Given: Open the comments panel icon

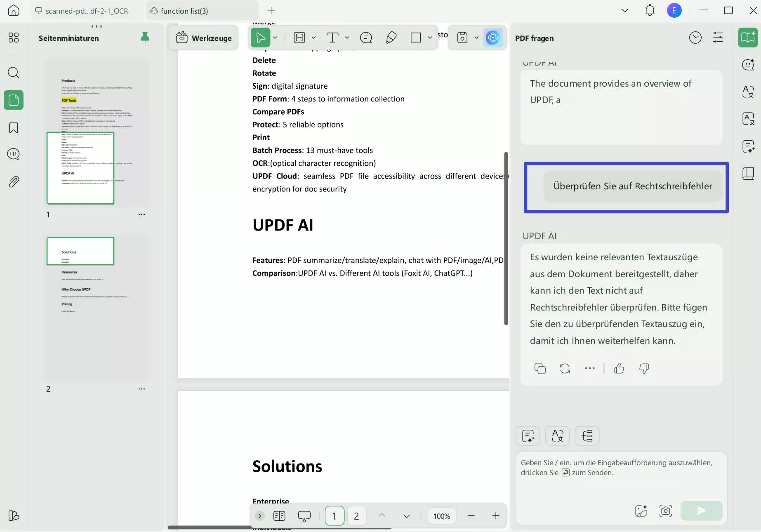Looking at the screenshot, I should pyautogui.click(x=14, y=154).
